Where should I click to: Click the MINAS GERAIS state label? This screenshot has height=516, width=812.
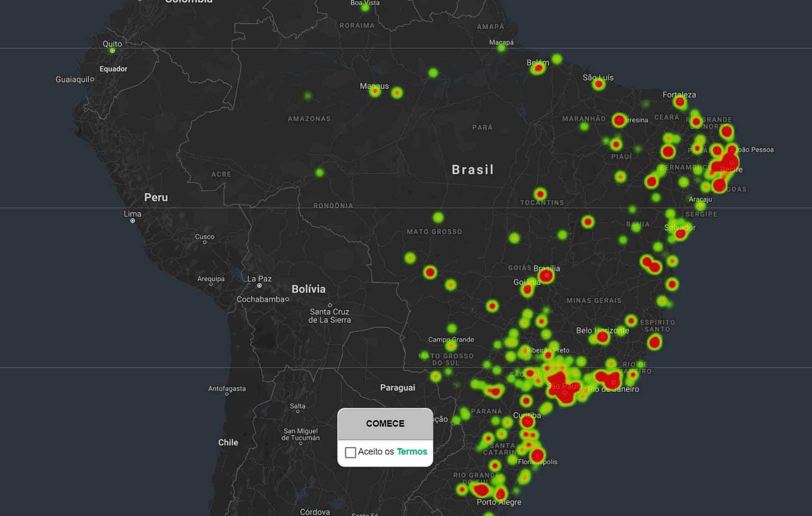tap(594, 300)
